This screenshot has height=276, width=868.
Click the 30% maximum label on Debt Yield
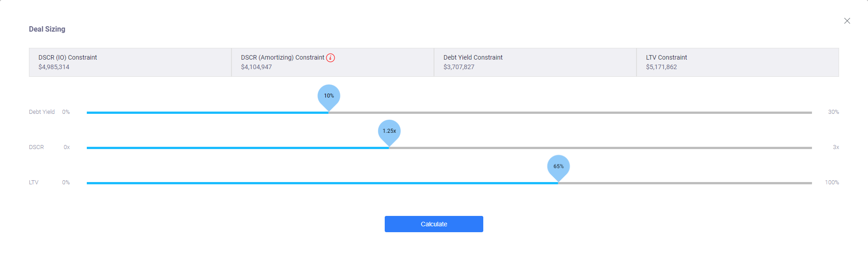(x=833, y=112)
